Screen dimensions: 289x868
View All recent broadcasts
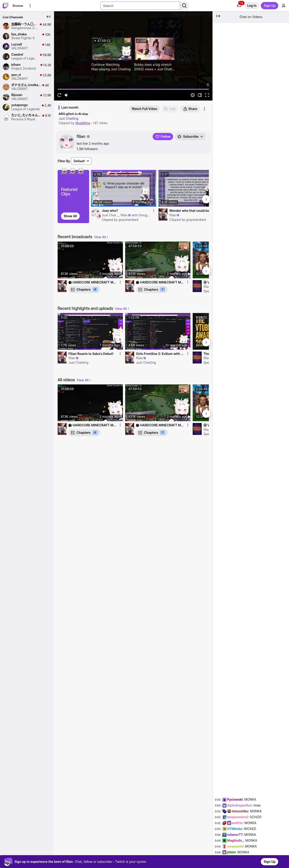(101, 237)
